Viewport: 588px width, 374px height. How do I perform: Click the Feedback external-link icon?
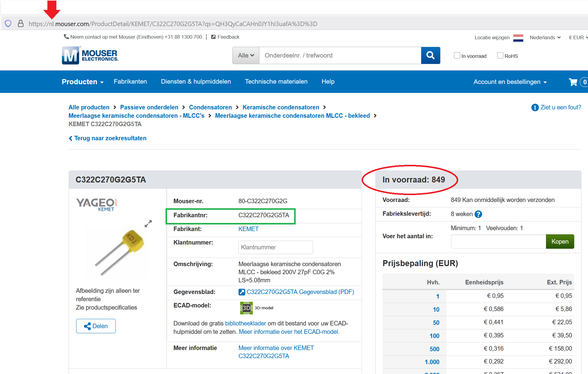pyautogui.click(x=213, y=37)
